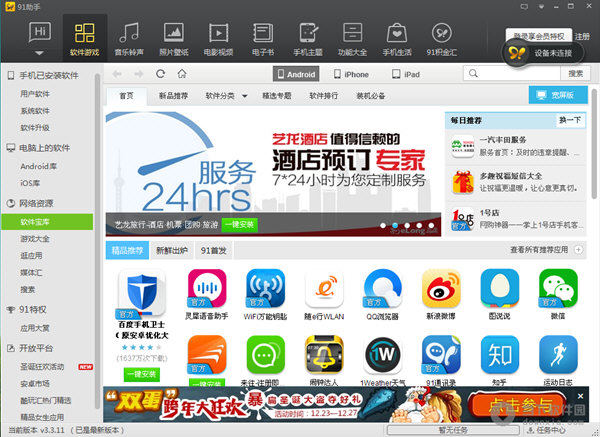This screenshot has width=600, height=437.
Task: Open the QQ浏览器 app icon
Action: click(383, 288)
